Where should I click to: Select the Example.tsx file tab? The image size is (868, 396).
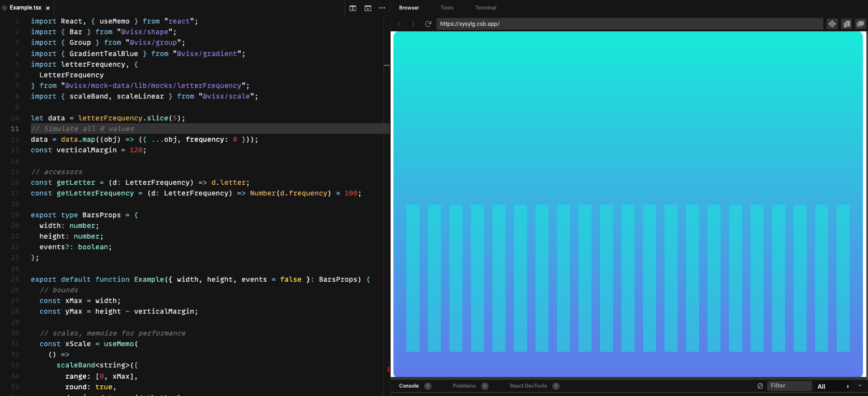point(26,8)
